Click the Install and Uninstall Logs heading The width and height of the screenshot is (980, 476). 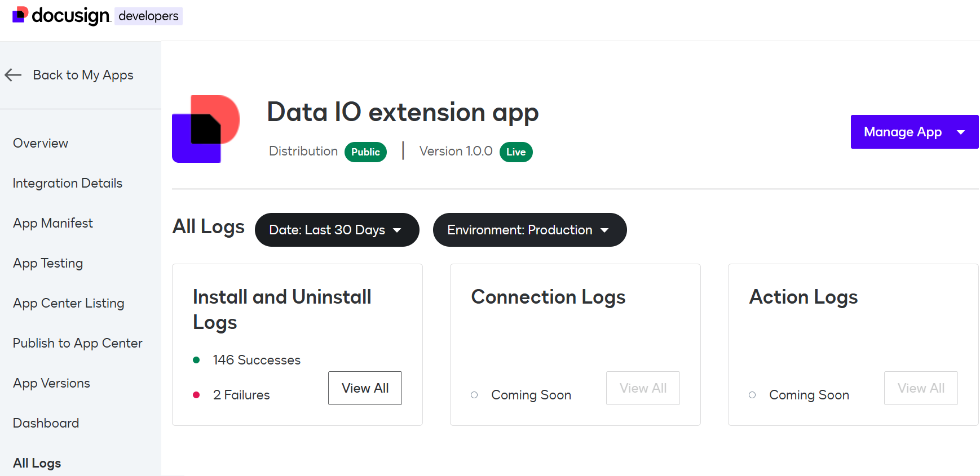282,309
